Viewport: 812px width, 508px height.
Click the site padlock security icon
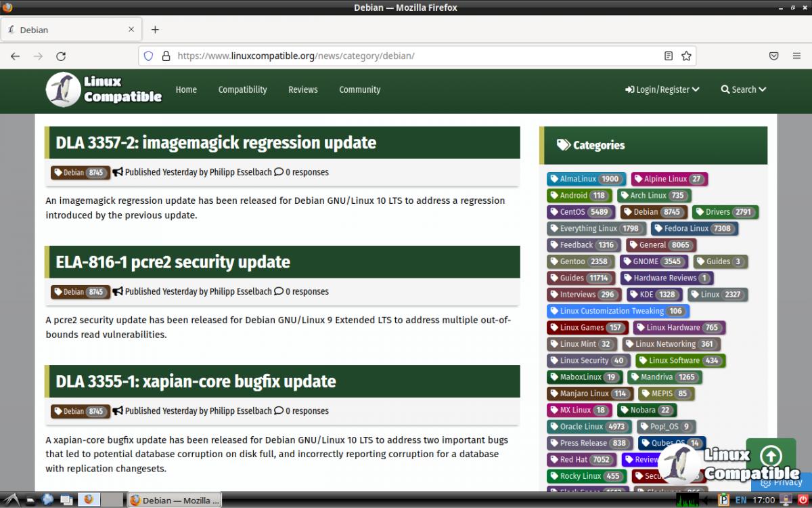(x=165, y=56)
